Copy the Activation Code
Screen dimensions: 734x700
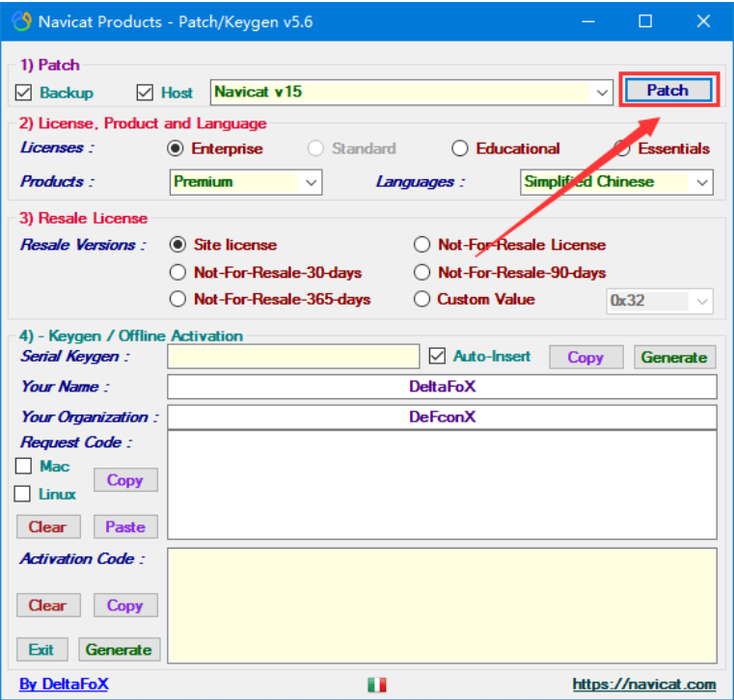[125, 606]
